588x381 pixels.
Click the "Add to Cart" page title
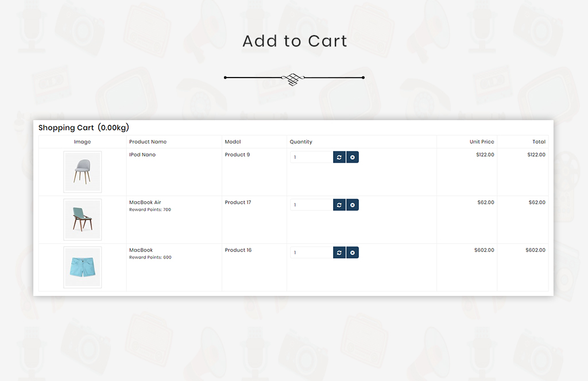click(295, 41)
